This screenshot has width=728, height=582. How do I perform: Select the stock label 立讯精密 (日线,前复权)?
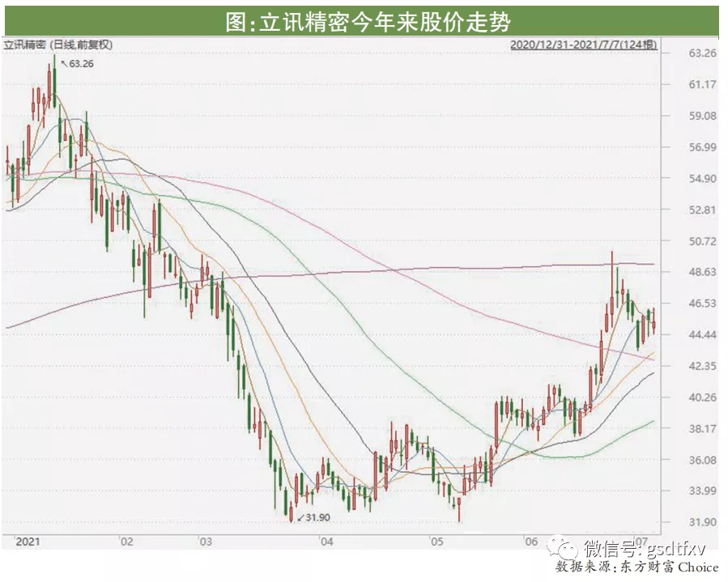point(58,45)
